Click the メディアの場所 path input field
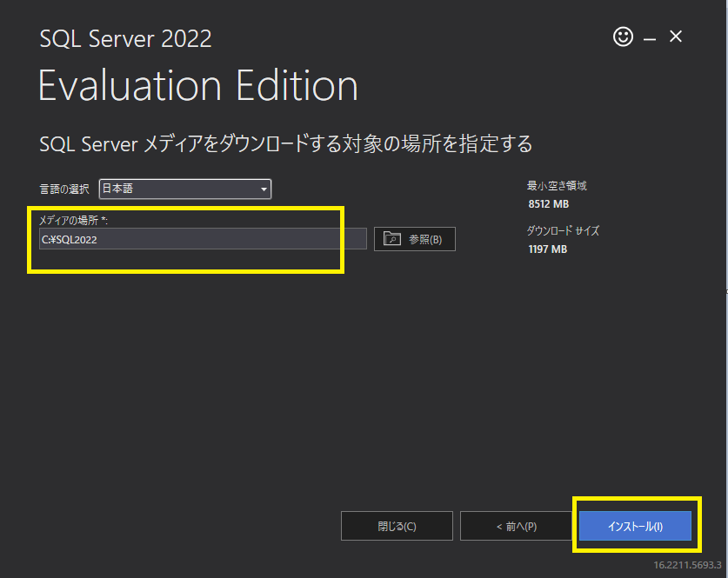The height and width of the screenshot is (578, 728). (203, 239)
